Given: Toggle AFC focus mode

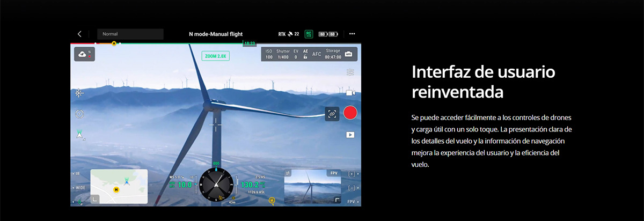Looking at the screenshot, I should click(317, 54).
